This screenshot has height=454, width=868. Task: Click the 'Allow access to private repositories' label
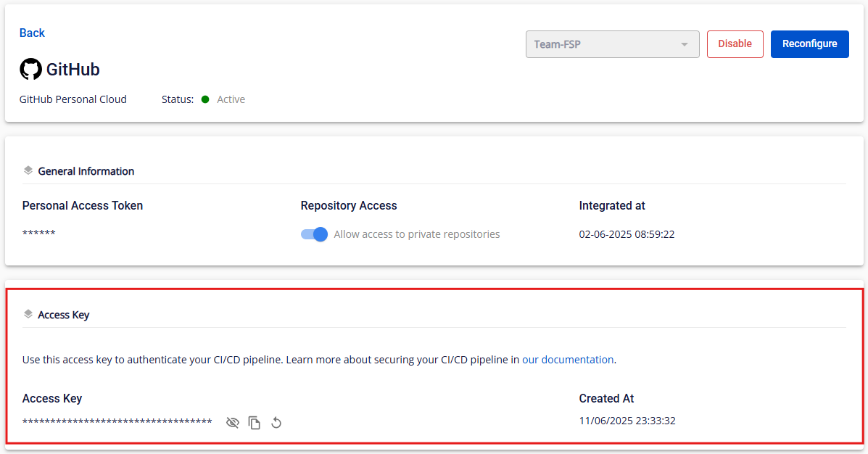[x=416, y=234]
